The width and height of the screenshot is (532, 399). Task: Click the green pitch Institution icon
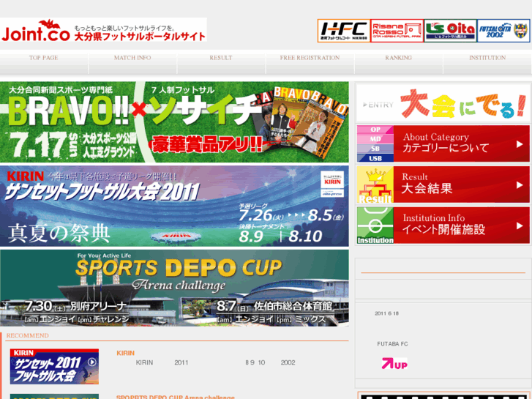coord(375,225)
